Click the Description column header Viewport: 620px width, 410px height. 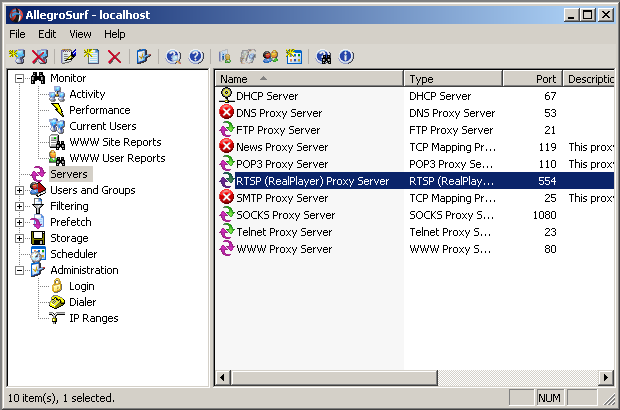tap(589, 79)
